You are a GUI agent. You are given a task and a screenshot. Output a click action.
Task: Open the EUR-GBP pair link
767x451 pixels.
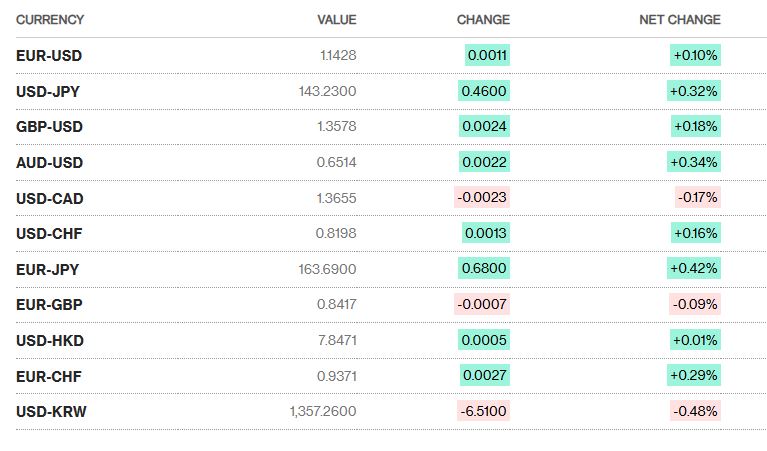(49, 305)
